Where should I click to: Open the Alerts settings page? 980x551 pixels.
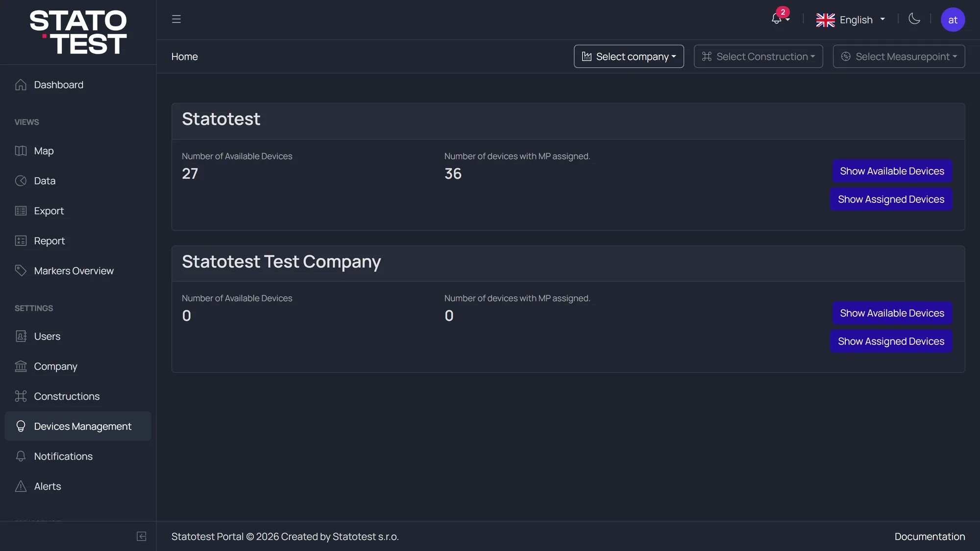78,486
